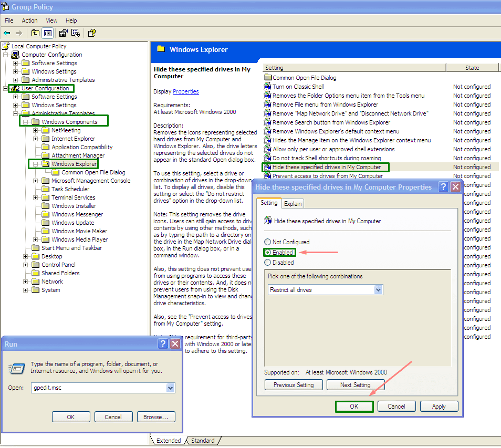
Task: Open the Action menu
Action: [29, 20]
